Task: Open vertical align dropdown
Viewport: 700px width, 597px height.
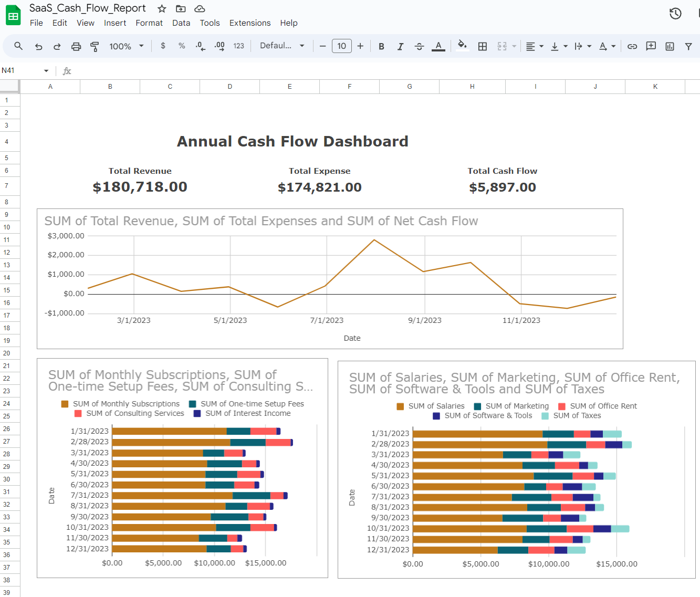Action: click(559, 46)
